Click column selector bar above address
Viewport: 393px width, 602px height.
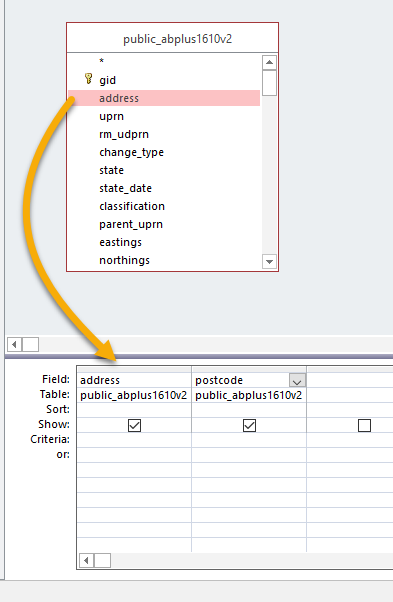click(134, 369)
